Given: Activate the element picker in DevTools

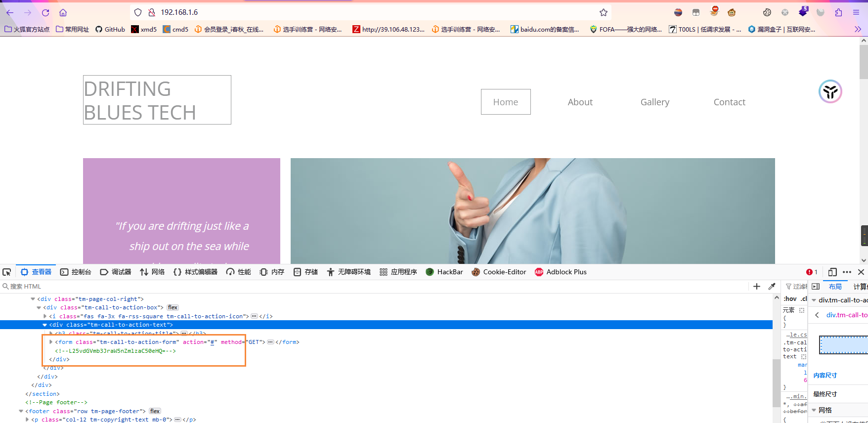Looking at the screenshot, I should pos(7,272).
